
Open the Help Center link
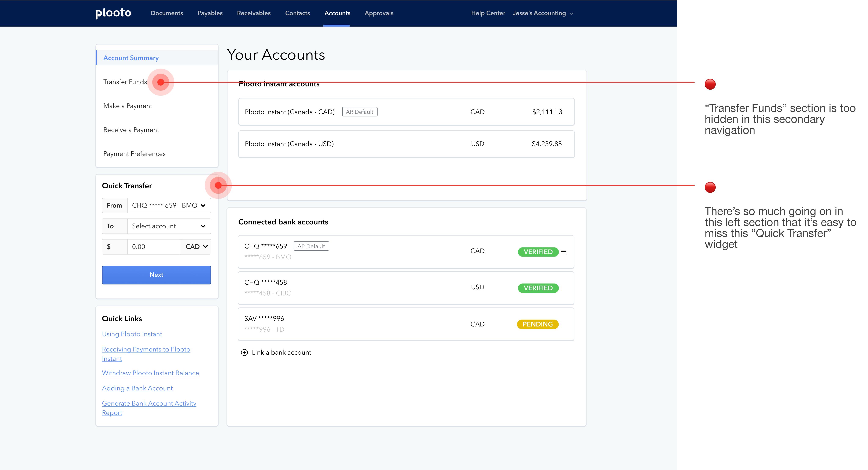pyautogui.click(x=488, y=13)
